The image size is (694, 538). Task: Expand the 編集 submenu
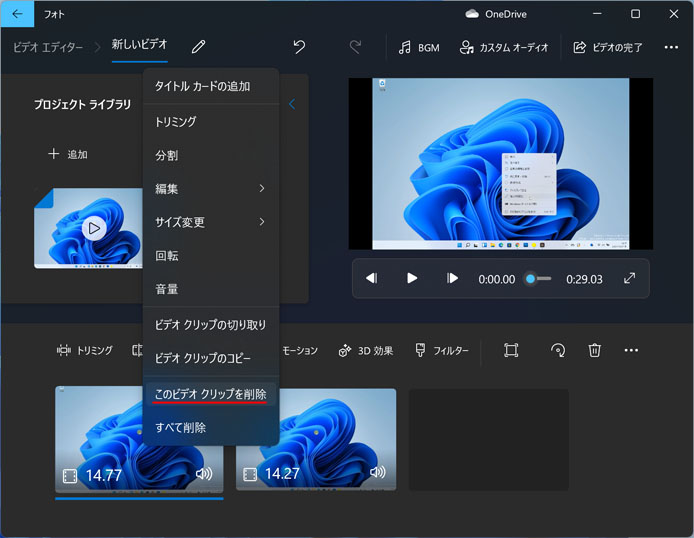pyautogui.click(x=211, y=189)
